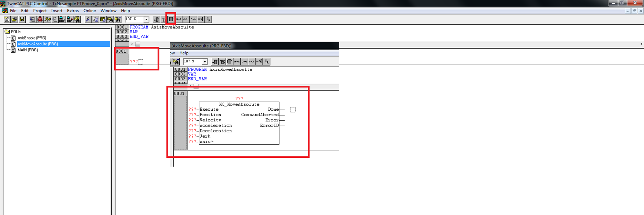Click the MC_MoveAbsolute block title
Image resolution: width=644 pixels, height=215 pixels.
tap(239, 104)
